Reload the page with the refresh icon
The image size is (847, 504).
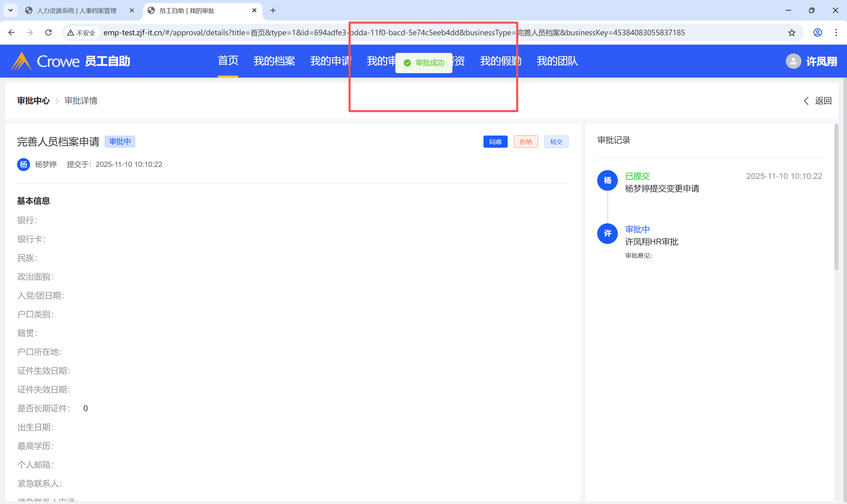click(49, 33)
